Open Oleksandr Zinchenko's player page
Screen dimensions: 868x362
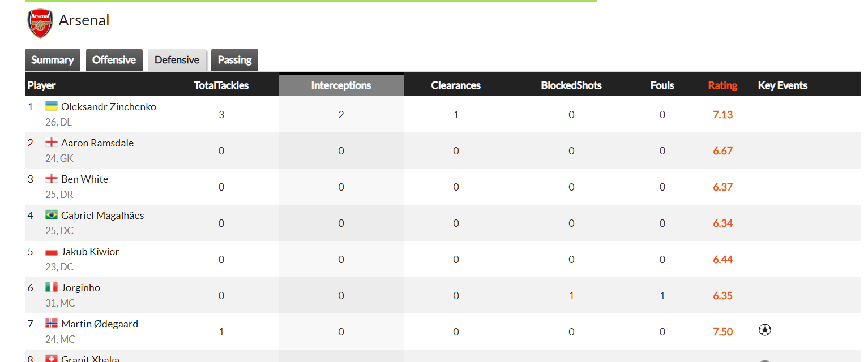[x=109, y=107]
